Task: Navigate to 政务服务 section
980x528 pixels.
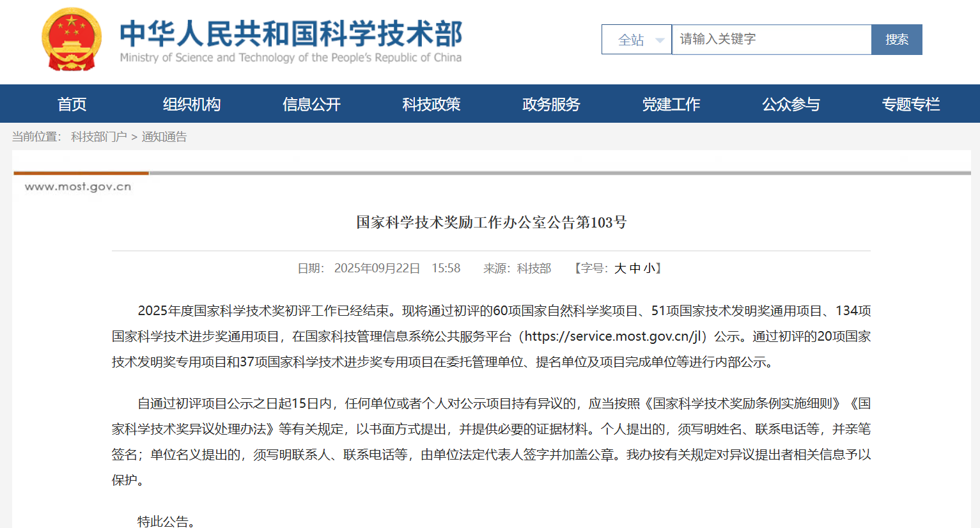Action: point(551,104)
